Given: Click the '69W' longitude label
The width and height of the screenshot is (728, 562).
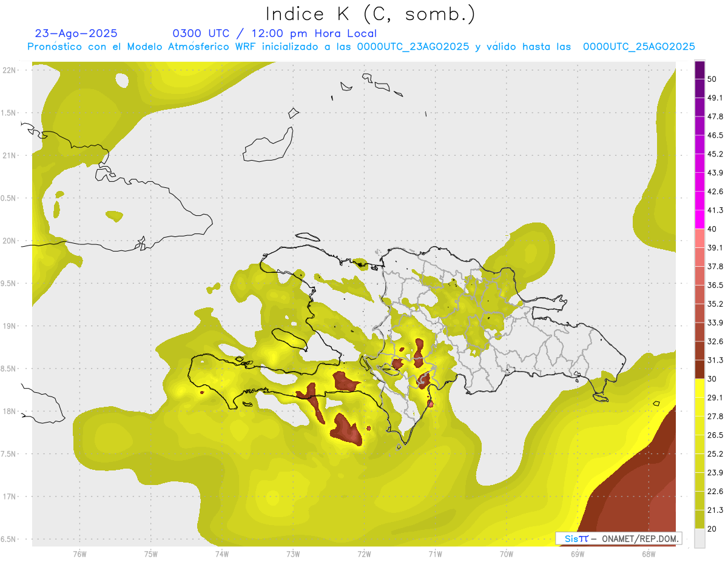Looking at the screenshot, I should tap(578, 554).
